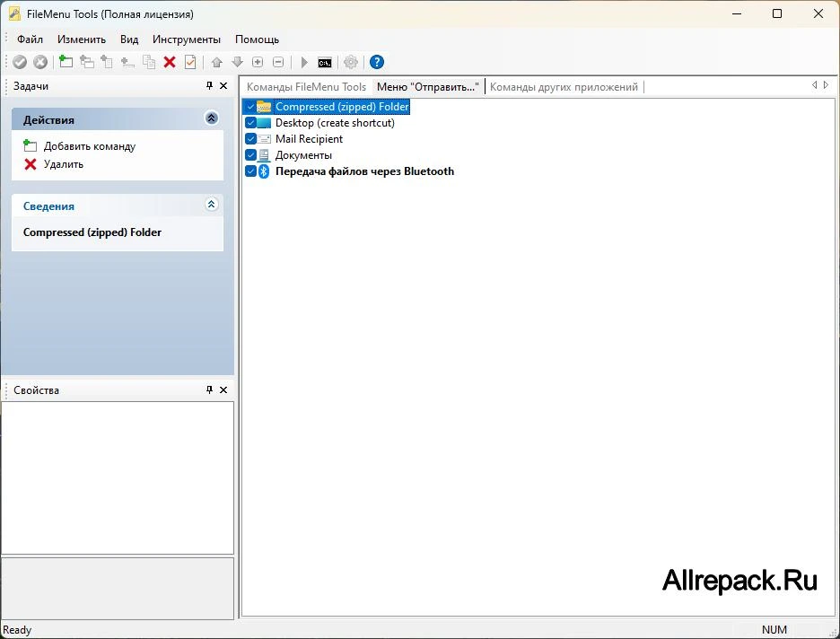Pin the Свойства panel
This screenshot has width=840, height=639.
(209, 390)
